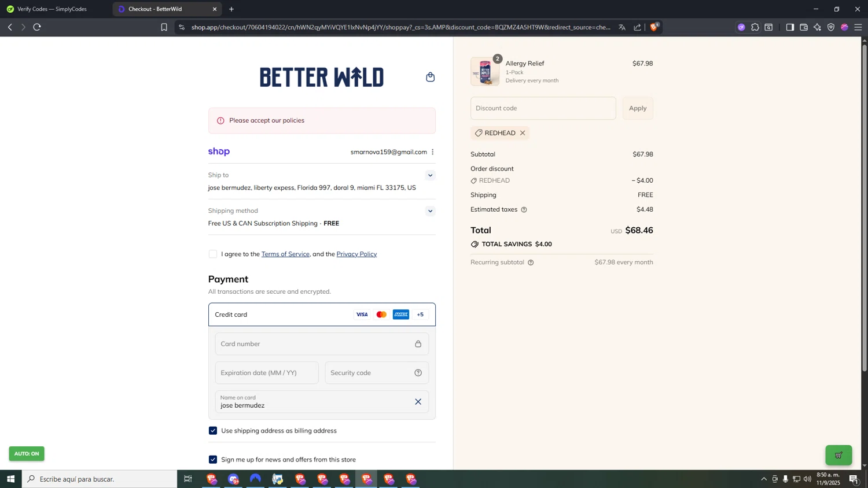Open the tab search icon
Screen dimensions: 868x488
click(x=769, y=27)
